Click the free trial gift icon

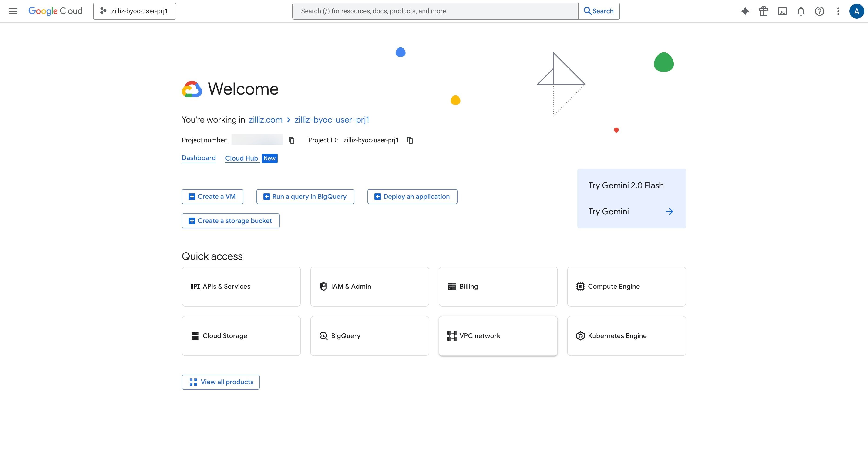click(764, 11)
